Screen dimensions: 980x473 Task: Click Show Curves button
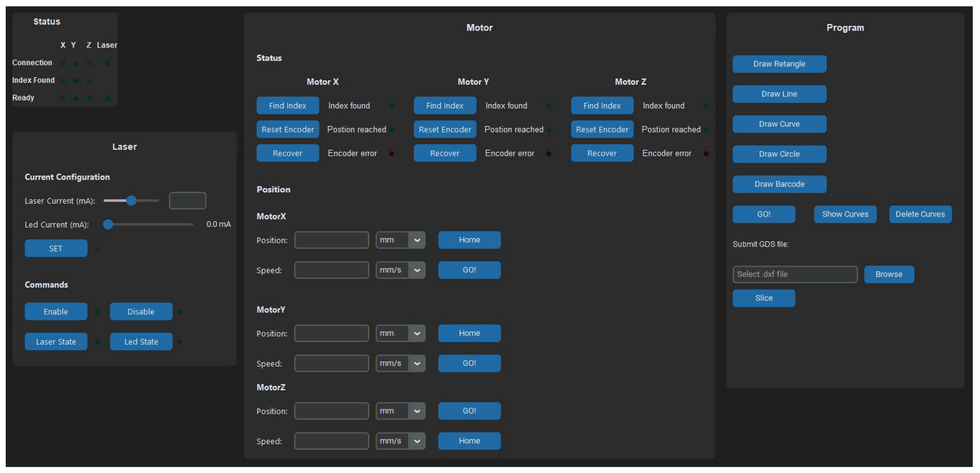coord(845,214)
